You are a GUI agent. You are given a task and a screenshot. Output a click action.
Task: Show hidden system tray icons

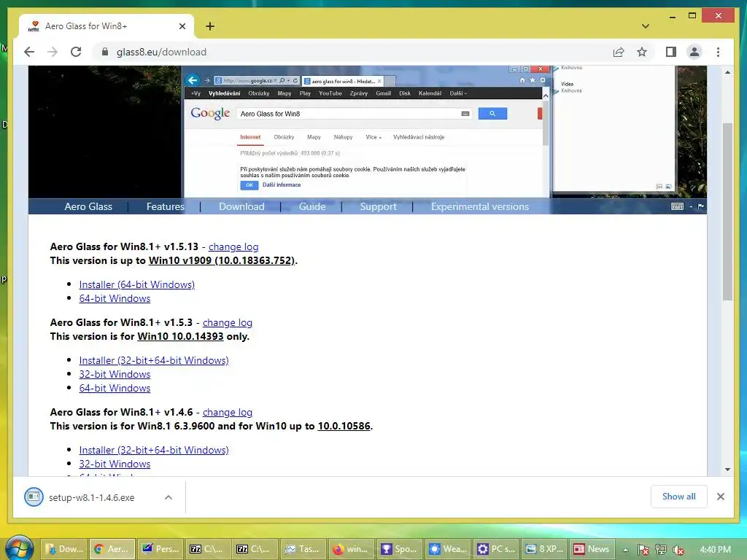coord(625,550)
